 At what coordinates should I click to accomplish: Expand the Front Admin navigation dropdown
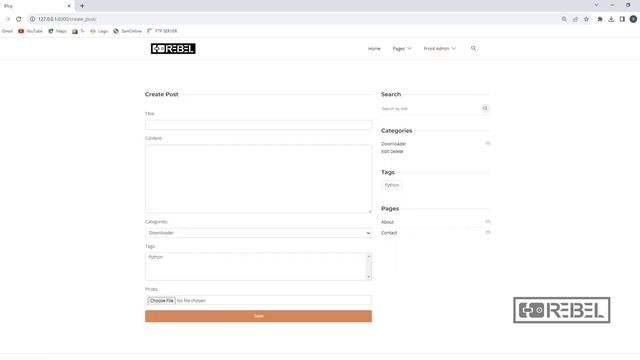pyautogui.click(x=440, y=49)
